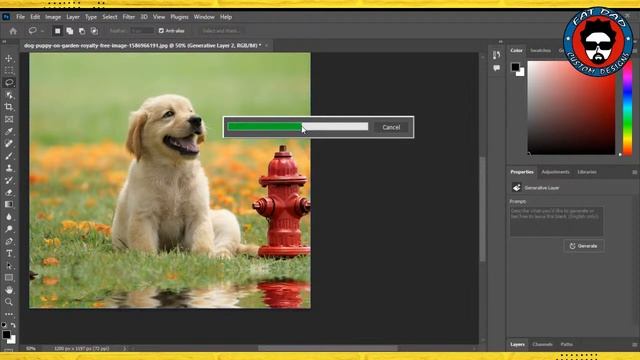
Task: Click the Generate button
Action: (584, 246)
